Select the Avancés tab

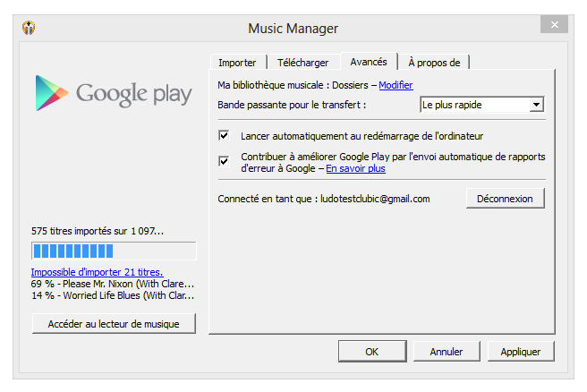point(369,62)
